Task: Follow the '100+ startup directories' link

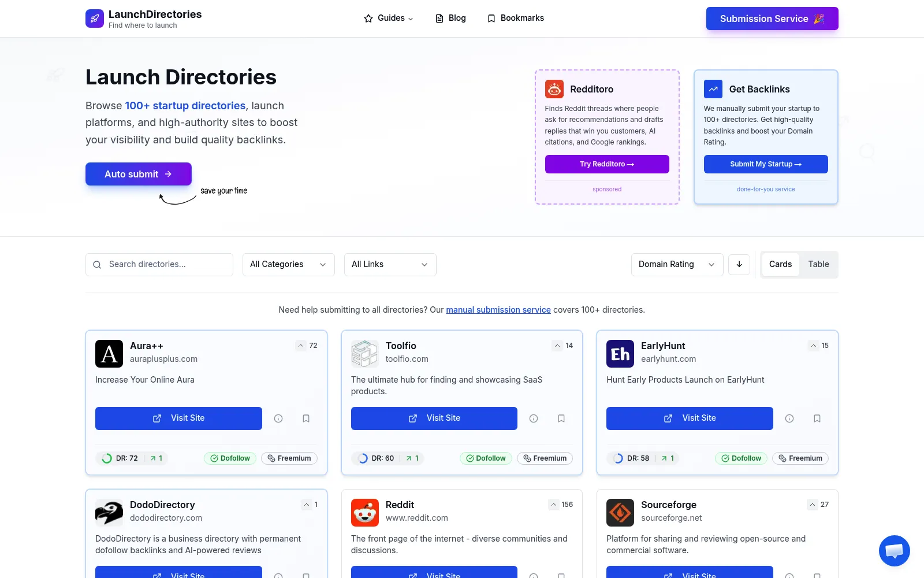Action: (x=185, y=106)
